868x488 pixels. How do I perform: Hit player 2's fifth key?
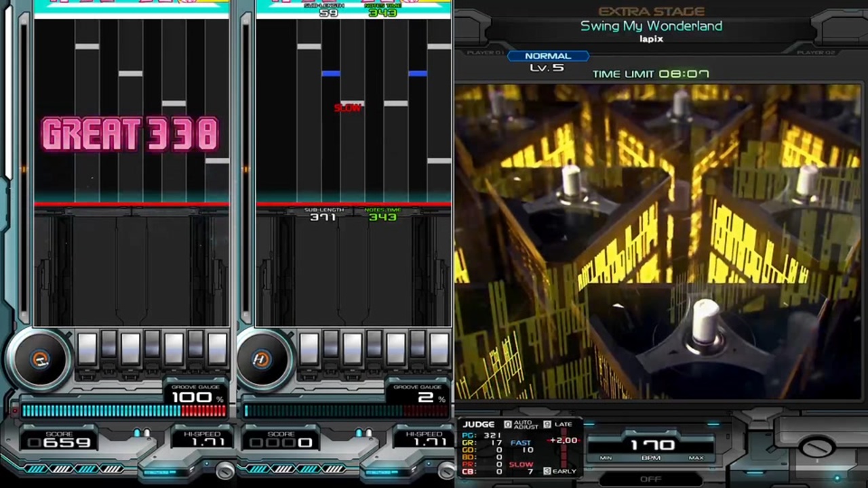[395, 349]
